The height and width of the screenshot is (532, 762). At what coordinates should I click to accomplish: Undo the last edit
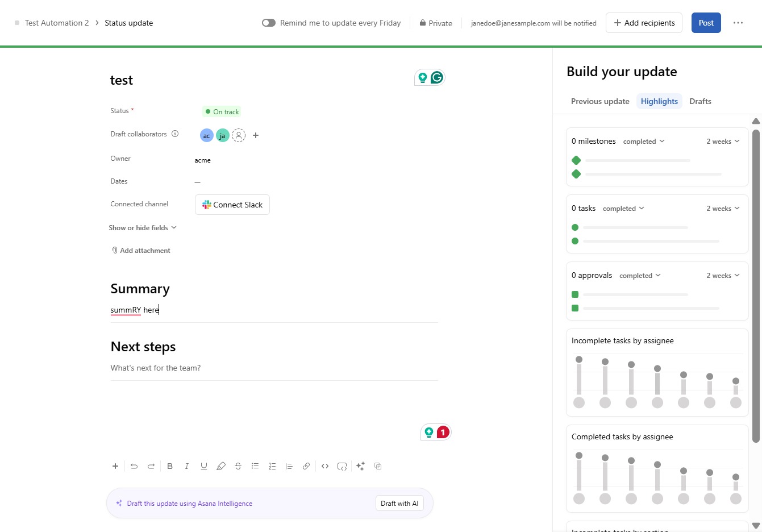pyautogui.click(x=134, y=466)
